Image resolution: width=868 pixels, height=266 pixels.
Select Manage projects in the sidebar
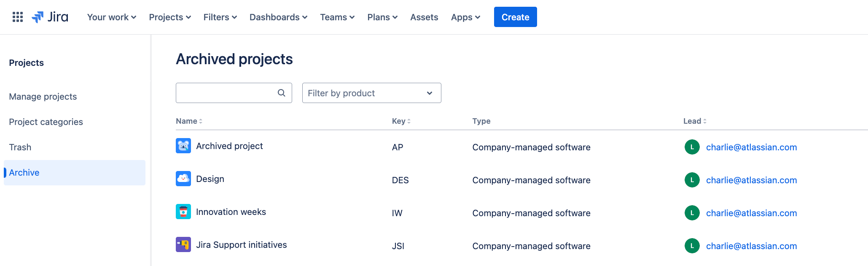click(x=43, y=97)
